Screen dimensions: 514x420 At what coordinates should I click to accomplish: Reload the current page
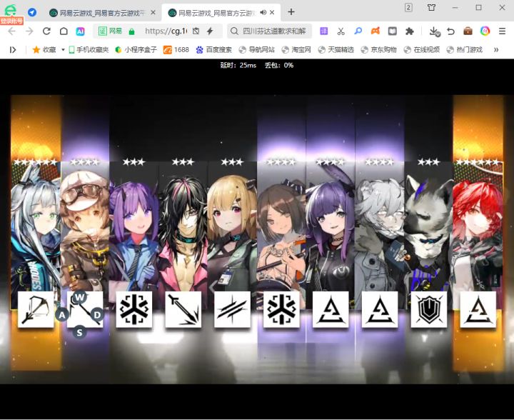point(46,31)
